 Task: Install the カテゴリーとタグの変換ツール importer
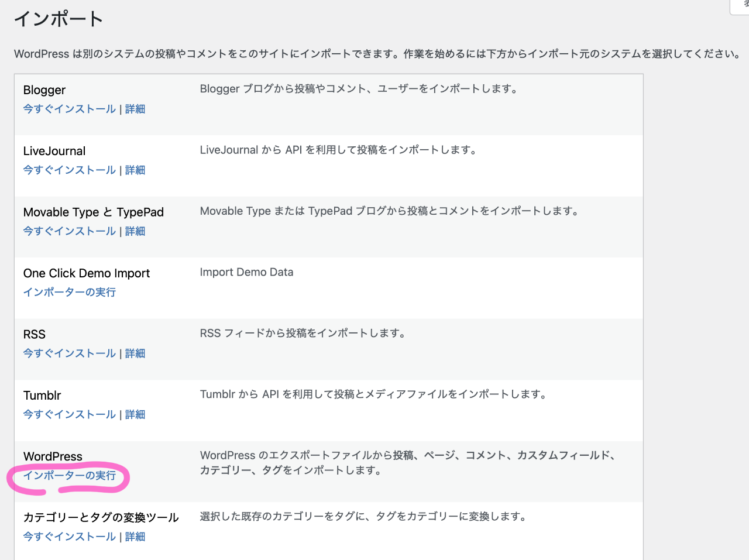point(70,537)
